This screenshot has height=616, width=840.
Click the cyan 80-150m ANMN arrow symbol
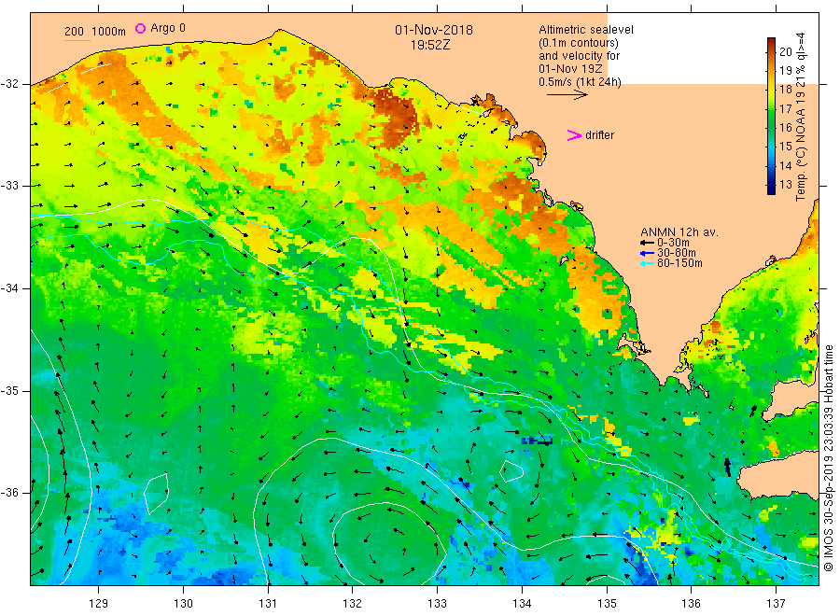coord(647,263)
